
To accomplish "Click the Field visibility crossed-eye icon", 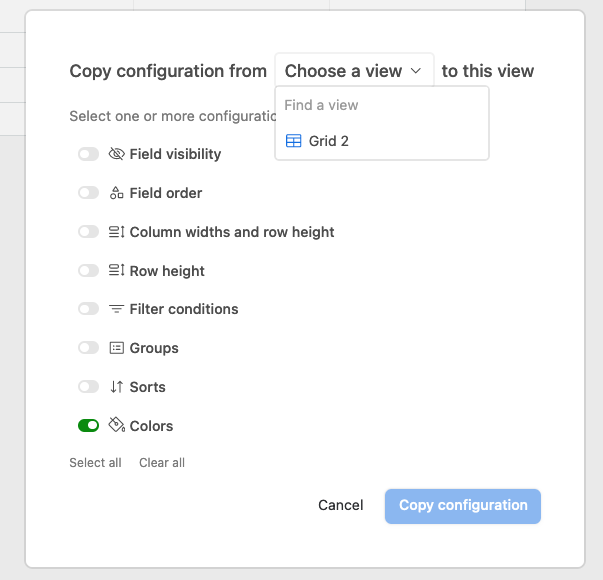I will click(x=117, y=154).
